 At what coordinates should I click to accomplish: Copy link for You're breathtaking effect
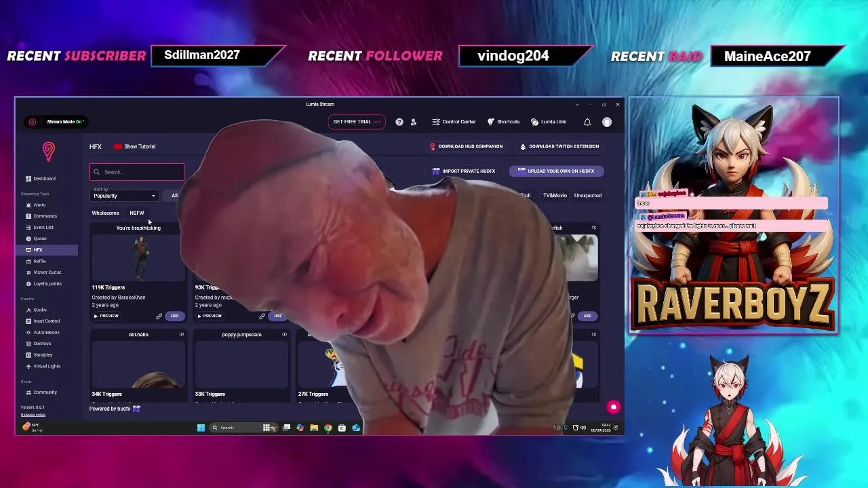159,316
